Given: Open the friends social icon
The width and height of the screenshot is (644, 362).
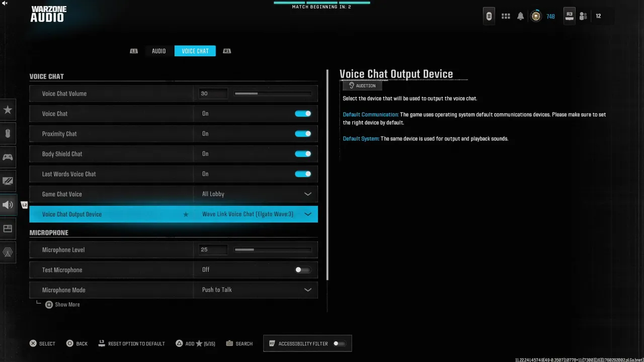Looking at the screenshot, I should (583, 16).
